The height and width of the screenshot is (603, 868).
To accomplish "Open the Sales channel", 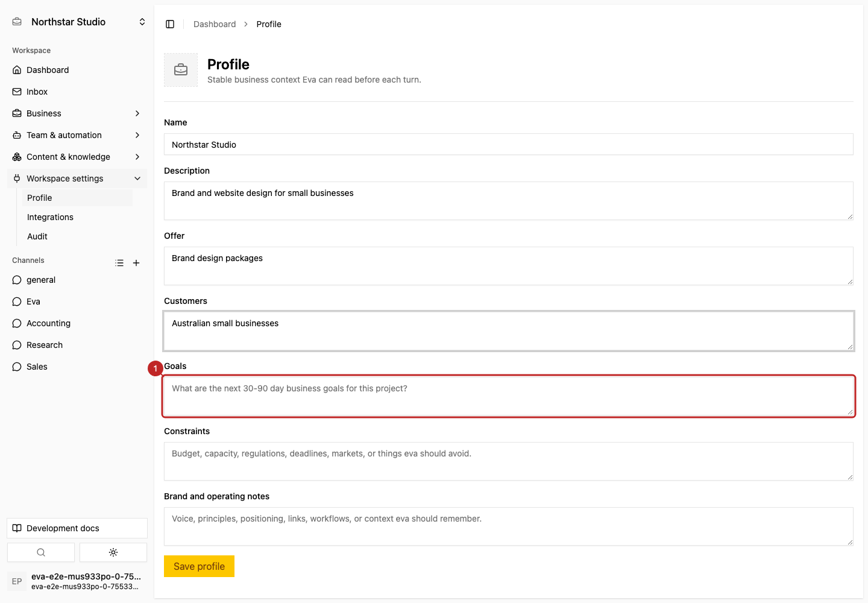I will [x=77, y=367].
